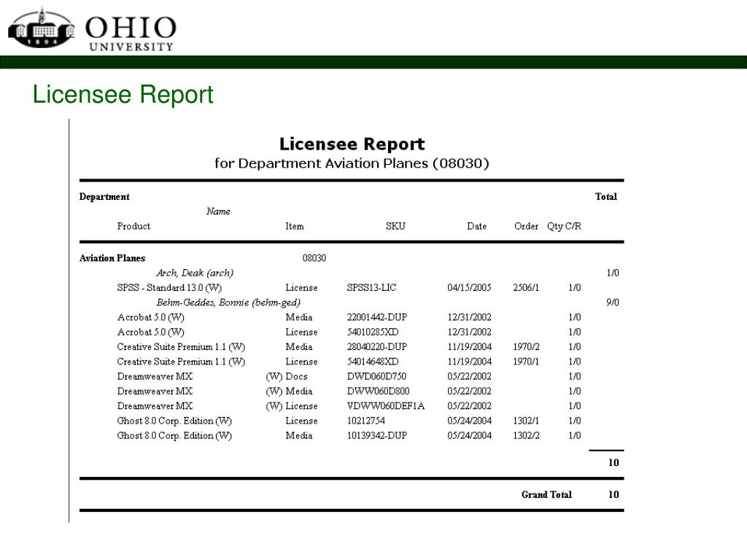This screenshot has height=560, width=747.
Task: Click the "Department" column header
Action: (104, 197)
